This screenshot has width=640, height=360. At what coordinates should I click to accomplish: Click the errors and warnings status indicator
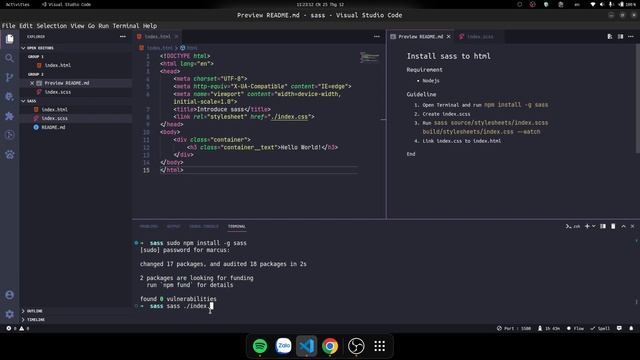click(x=18, y=328)
